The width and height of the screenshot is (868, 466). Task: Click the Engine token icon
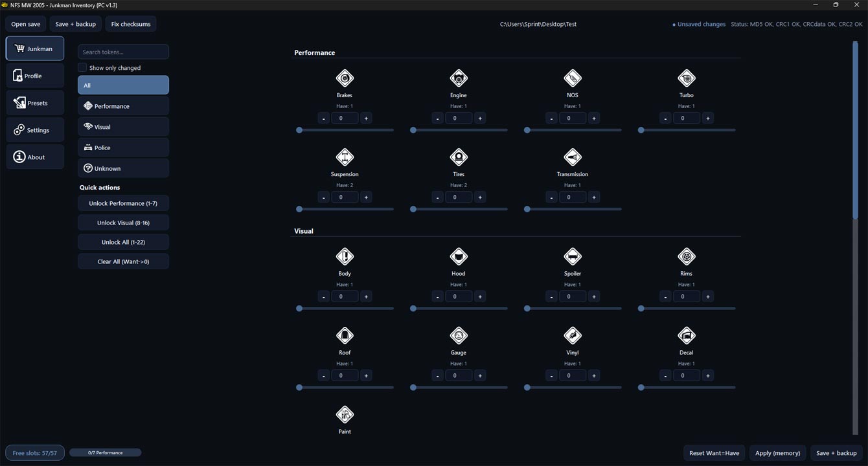(x=459, y=78)
